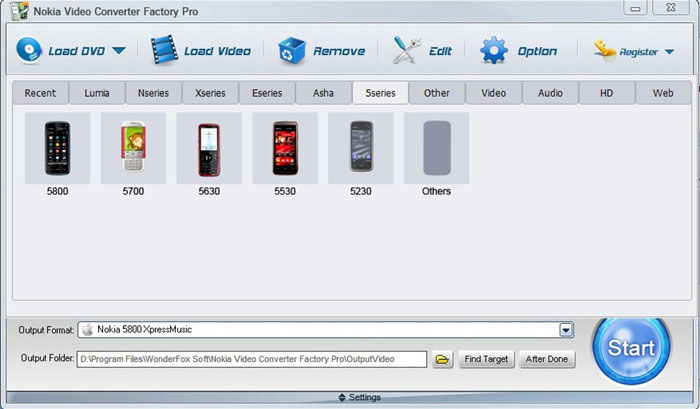
Task: Click the Apple icon in Output Format
Action: point(88,330)
